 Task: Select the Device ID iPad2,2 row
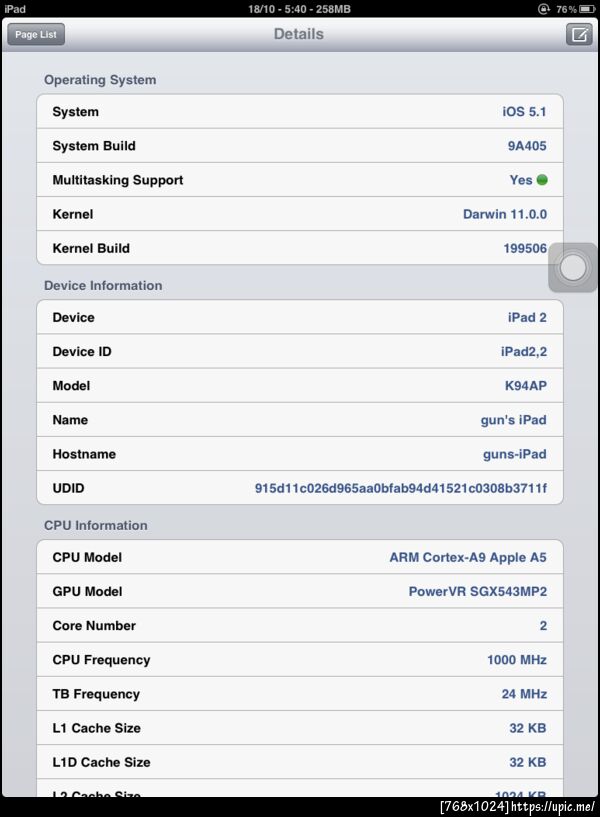coord(299,351)
